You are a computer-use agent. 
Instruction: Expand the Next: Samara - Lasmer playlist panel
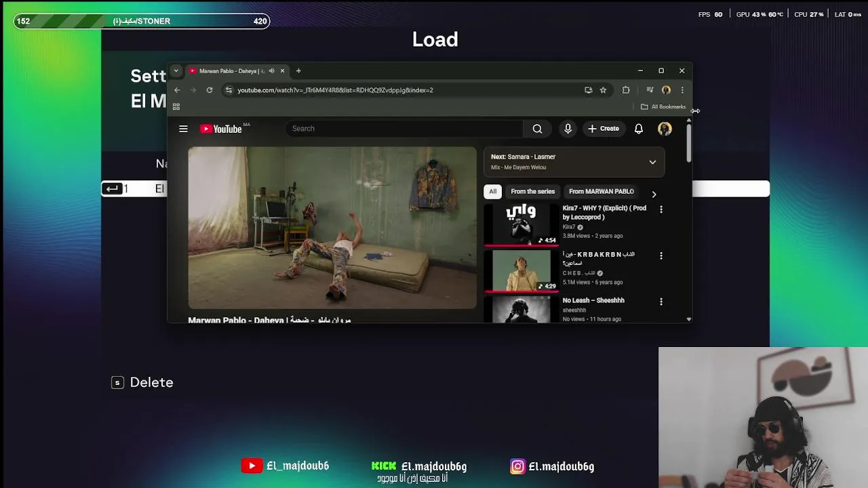[652, 162]
